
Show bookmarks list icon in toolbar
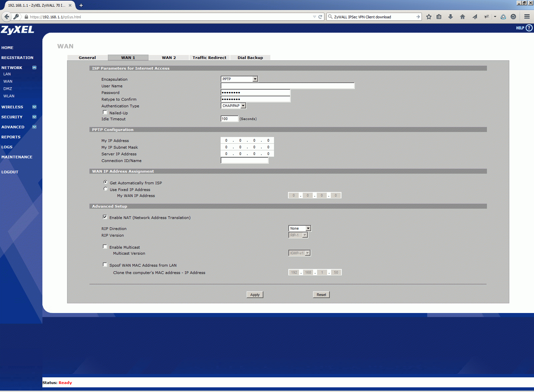click(x=439, y=17)
